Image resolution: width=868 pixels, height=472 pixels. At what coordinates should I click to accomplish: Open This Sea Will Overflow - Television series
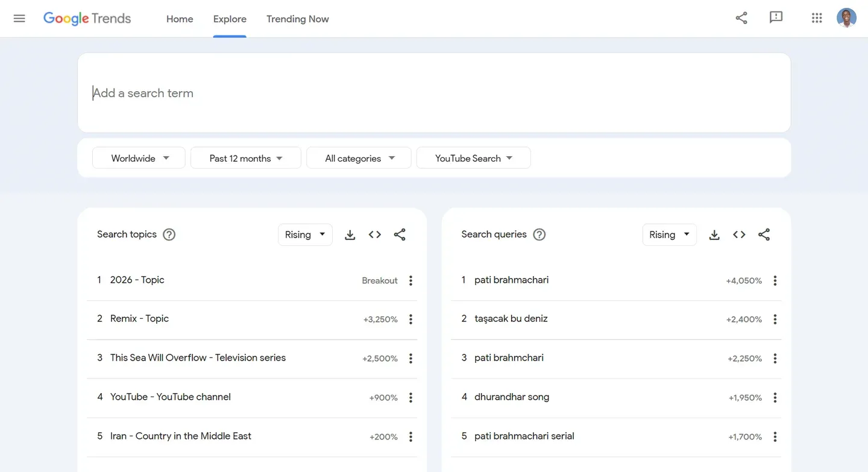point(198,358)
